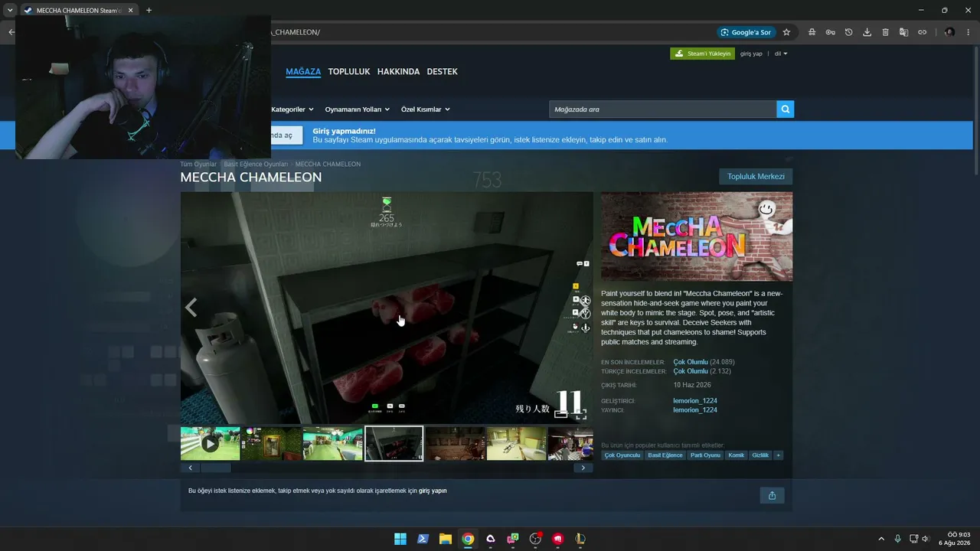The width and height of the screenshot is (980, 551).
Task: Open the Chrome profile avatar
Action: click(949, 32)
